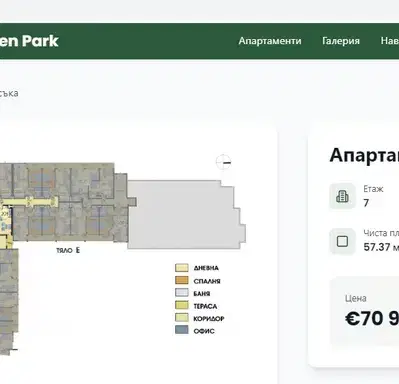Click the grey adjacent building block on plan
Viewport: 399px width, 384px height.
coord(186,214)
